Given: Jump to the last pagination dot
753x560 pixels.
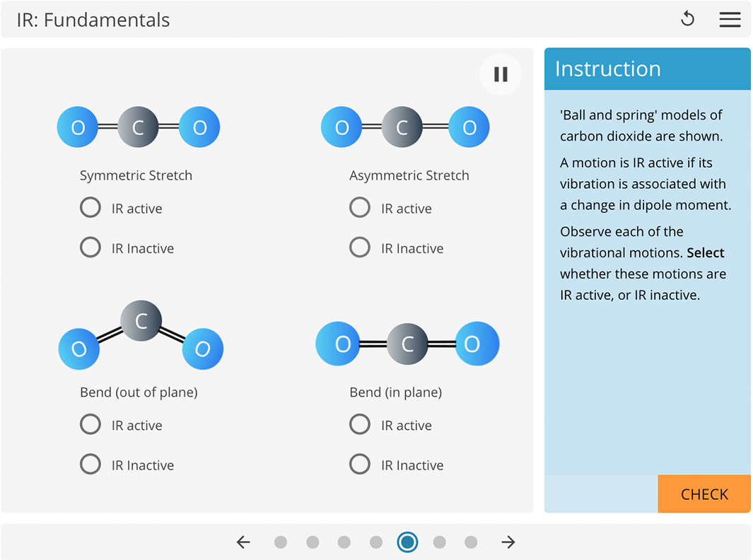Looking at the screenshot, I should (471, 542).
